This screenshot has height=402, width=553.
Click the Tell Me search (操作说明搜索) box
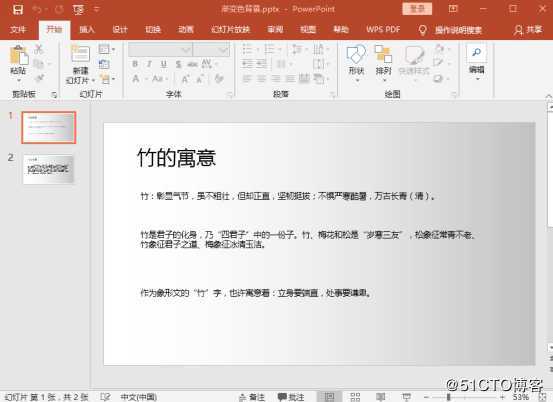[x=450, y=30]
